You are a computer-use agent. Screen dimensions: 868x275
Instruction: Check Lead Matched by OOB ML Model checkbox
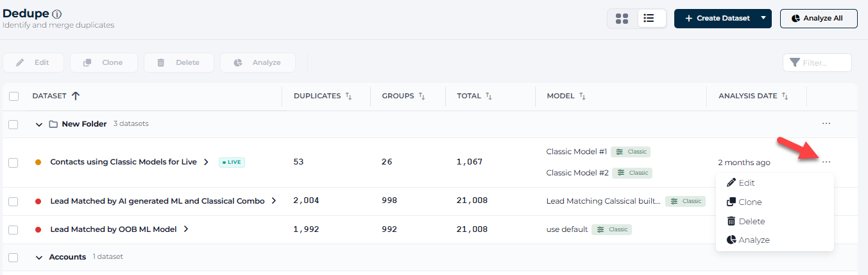tap(13, 229)
